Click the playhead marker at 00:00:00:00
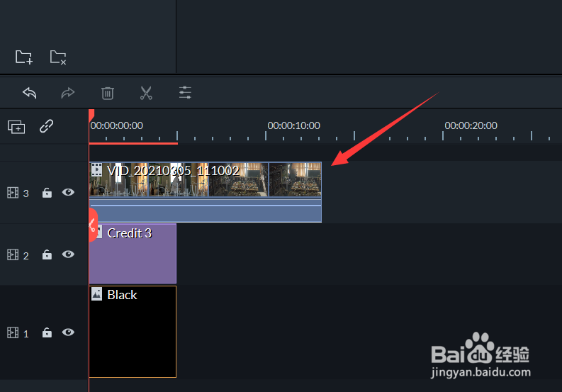The width and height of the screenshot is (562, 392). tap(91, 116)
